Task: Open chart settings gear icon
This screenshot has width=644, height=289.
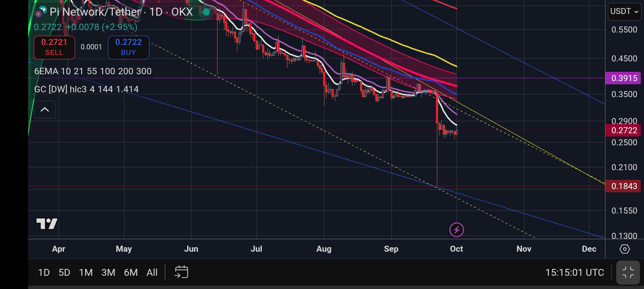Action: (625, 249)
